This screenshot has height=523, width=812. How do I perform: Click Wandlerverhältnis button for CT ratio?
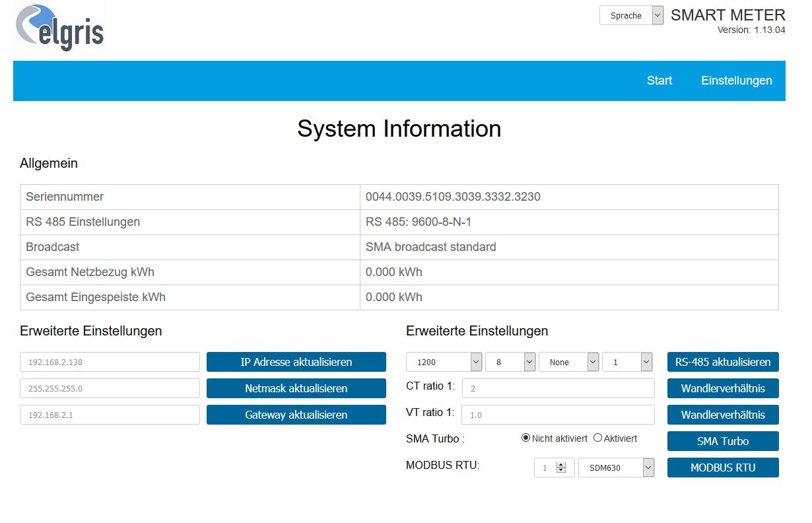(x=723, y=388)
